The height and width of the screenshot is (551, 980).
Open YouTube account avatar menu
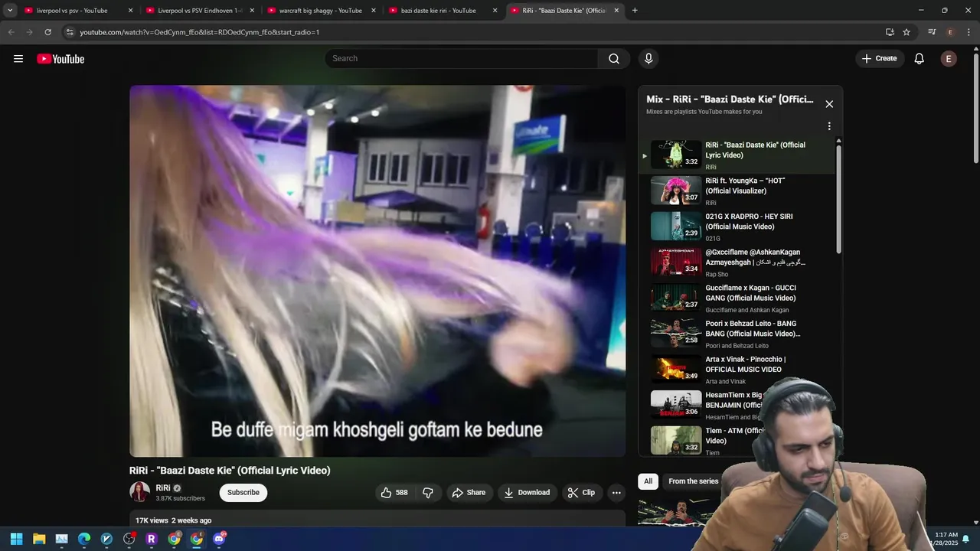click(949, 59)
